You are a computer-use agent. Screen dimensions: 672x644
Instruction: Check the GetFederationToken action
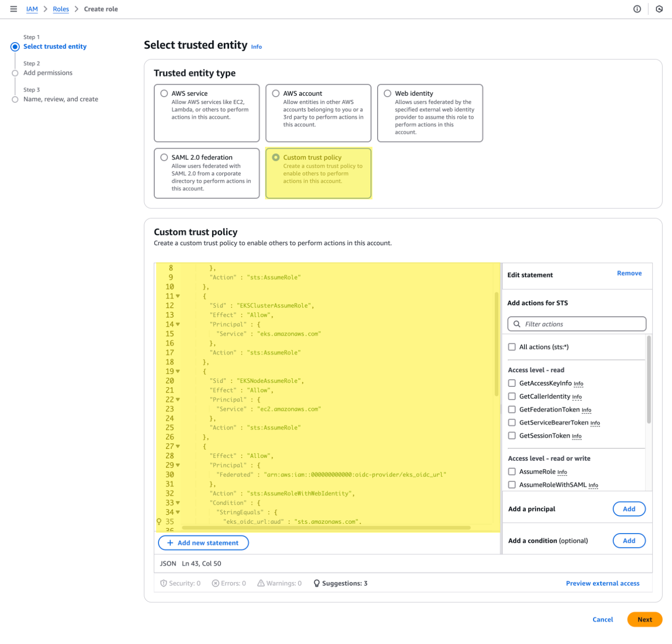tap(512, 409)
